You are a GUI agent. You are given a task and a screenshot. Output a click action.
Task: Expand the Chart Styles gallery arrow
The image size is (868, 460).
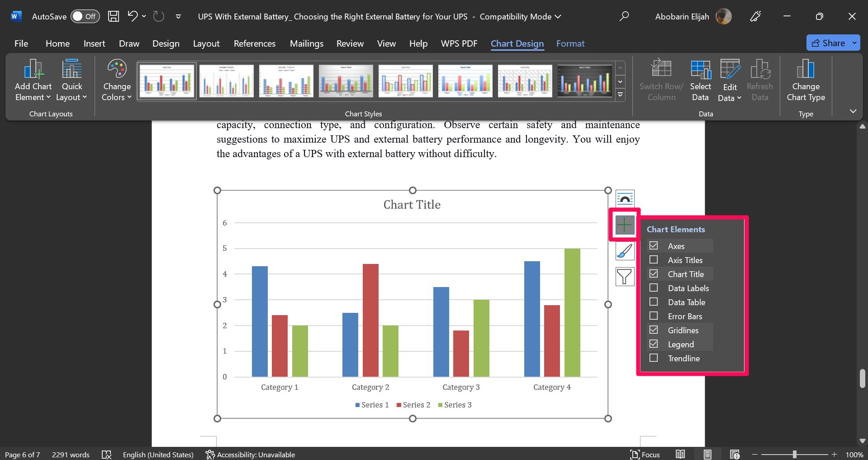click(x=620, y=96)
